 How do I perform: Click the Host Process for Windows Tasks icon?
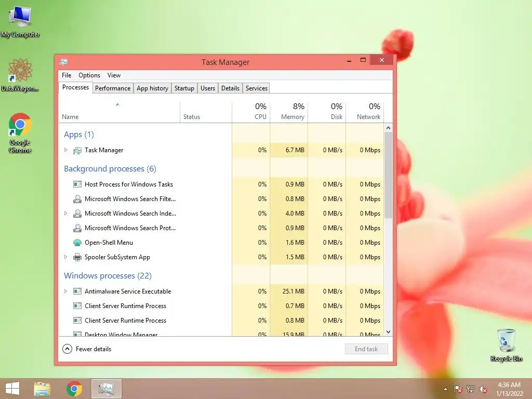click(77, 184)
